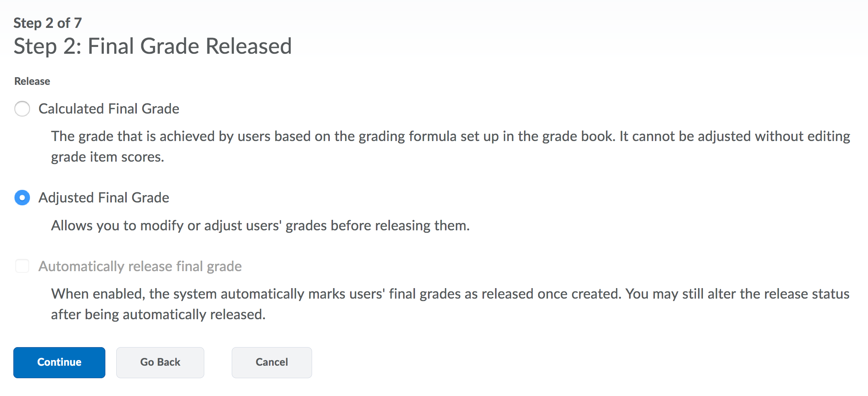Screen dimensions: 868x396
Task: Click the text line "after being automatically released."
Action: point(158,314)
